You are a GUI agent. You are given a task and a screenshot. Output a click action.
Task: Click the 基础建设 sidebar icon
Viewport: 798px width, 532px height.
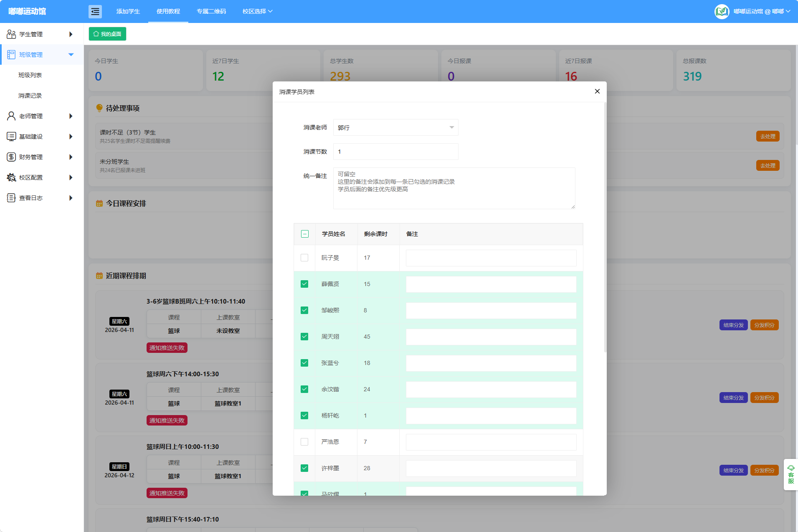click(x=11, y=137)
